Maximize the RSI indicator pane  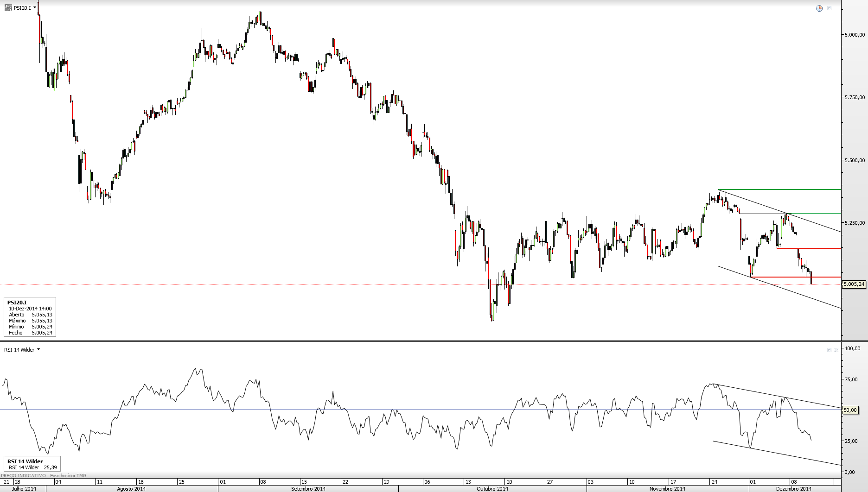pyautogui.click(x=829, y=350)
